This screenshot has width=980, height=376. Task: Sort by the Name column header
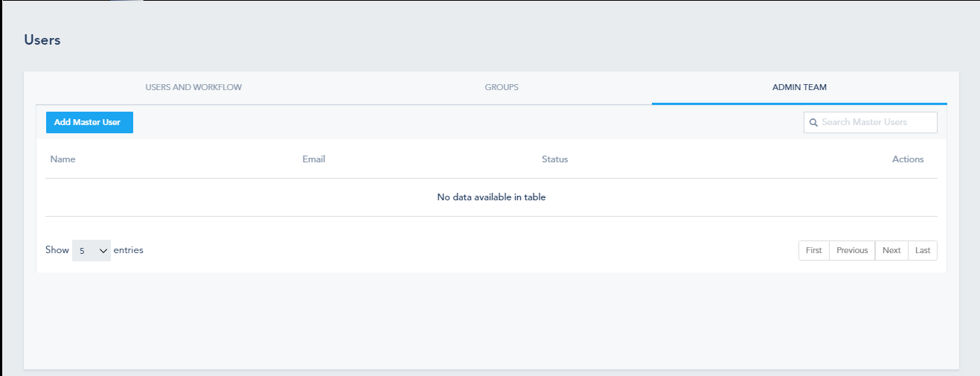tap(63, 159)
